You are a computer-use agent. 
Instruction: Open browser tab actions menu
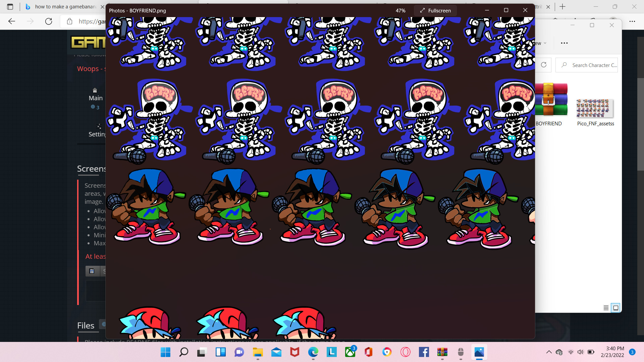(x=10, y=6)
